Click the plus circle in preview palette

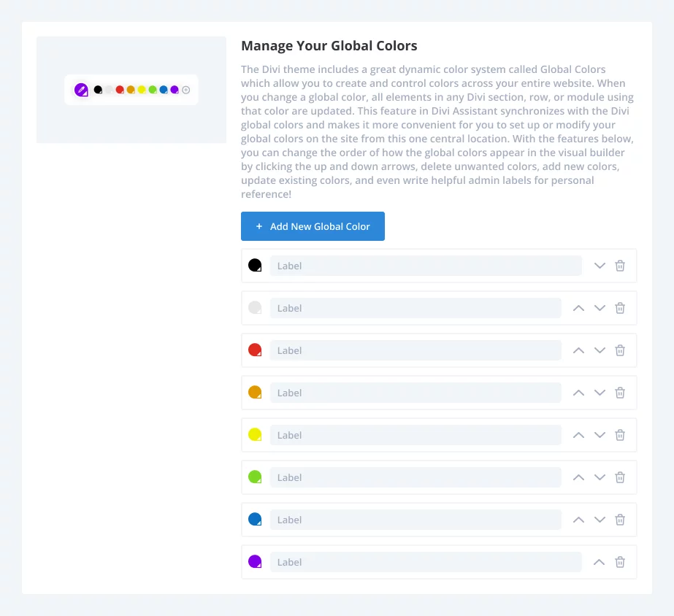(x=185, y=90)
